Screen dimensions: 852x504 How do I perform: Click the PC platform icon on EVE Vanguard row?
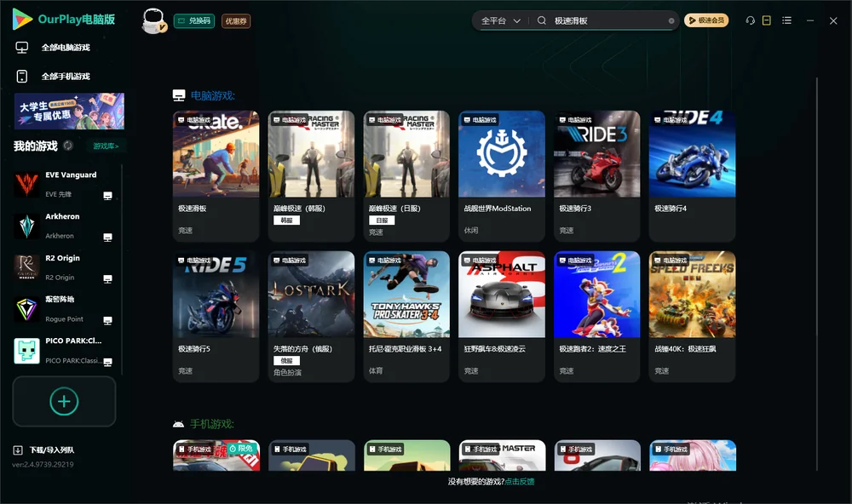(107, 196)
